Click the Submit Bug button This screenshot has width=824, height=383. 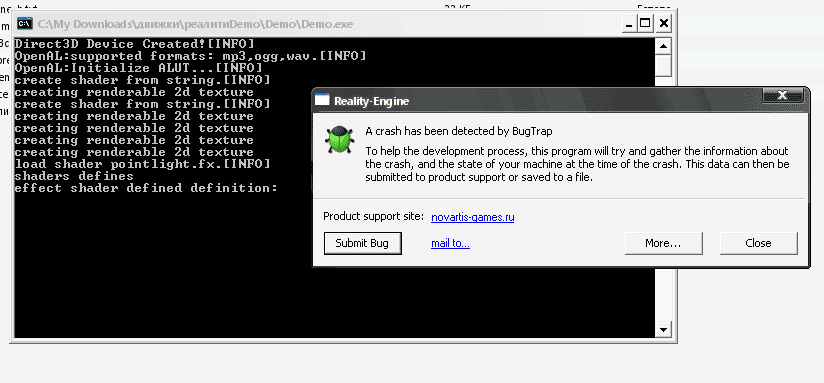(363, 243)
